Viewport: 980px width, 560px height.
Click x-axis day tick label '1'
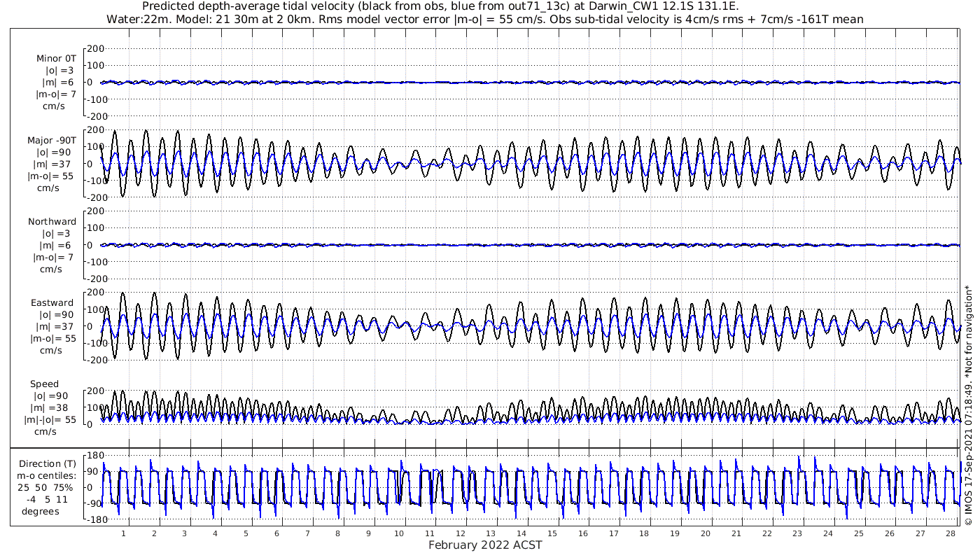click(x=123, y=533)
